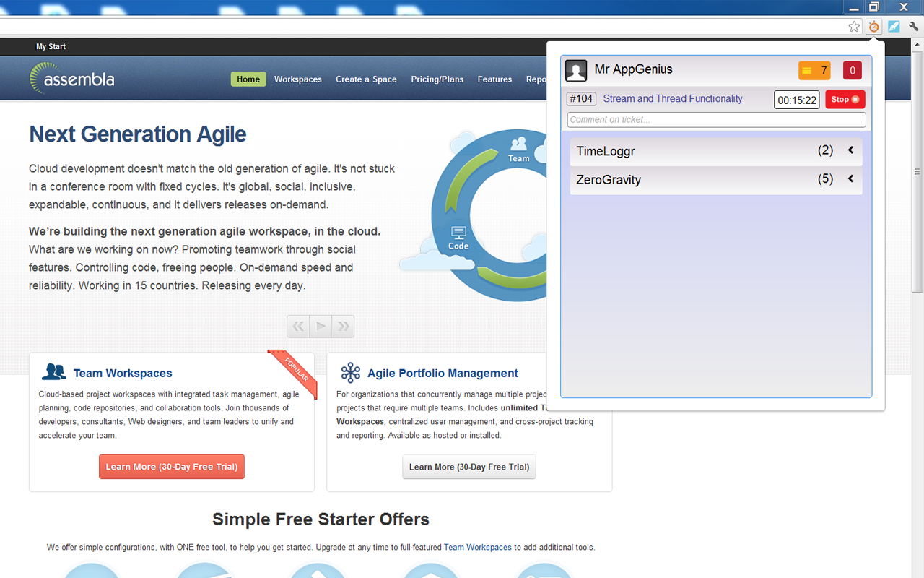The image size is (924, 578).
Task: Click the Agile Portfolio Management snowflake icon
Action: [351, 373]
